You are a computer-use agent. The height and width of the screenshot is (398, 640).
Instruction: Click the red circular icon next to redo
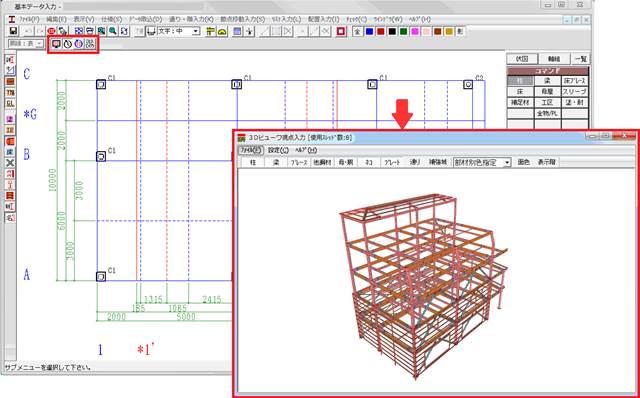click(x=51, y=31)
